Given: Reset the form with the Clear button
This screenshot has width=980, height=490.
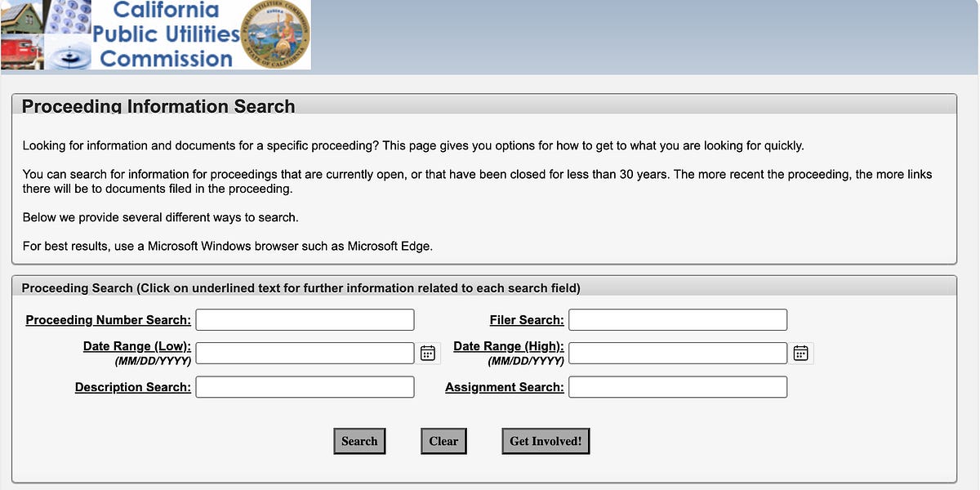Looking at the screenshot, I should click(x=443, y=441).
